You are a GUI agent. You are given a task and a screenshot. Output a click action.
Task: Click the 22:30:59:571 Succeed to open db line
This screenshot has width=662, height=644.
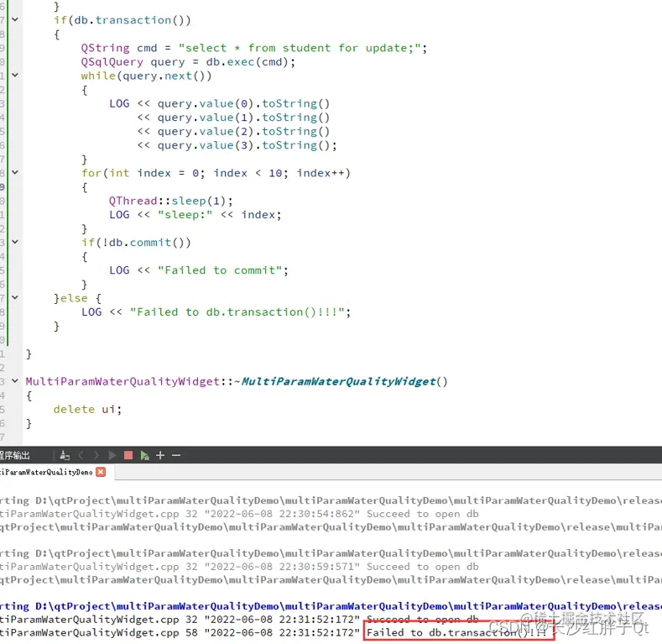coord(239,567)
